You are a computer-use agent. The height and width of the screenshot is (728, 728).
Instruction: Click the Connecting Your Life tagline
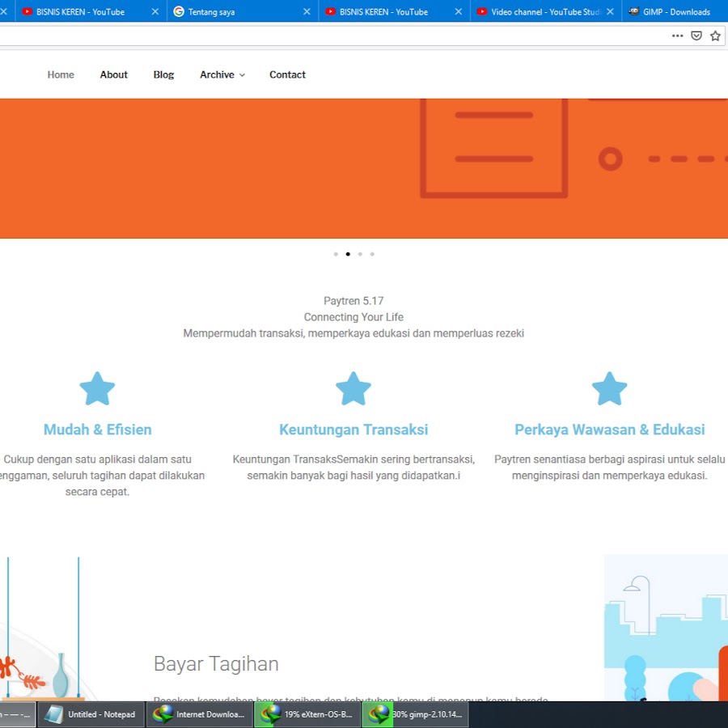point(353,317)
